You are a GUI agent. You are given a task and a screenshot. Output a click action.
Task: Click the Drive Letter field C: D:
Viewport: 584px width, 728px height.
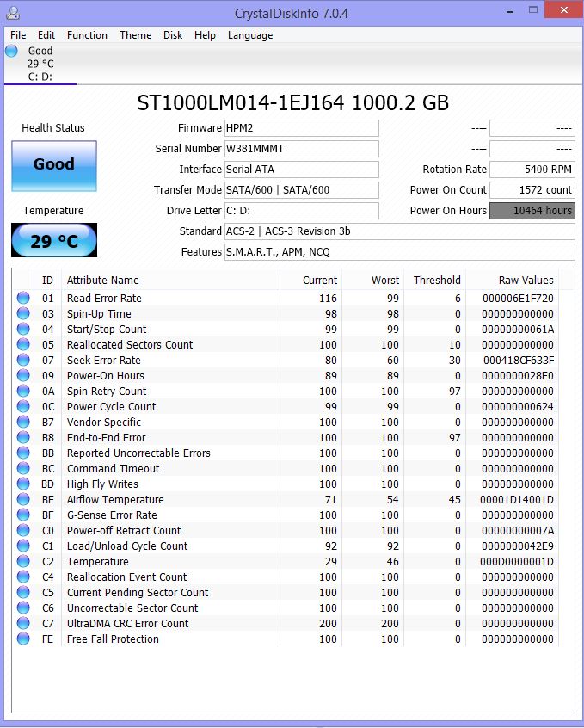pos(301,211)
